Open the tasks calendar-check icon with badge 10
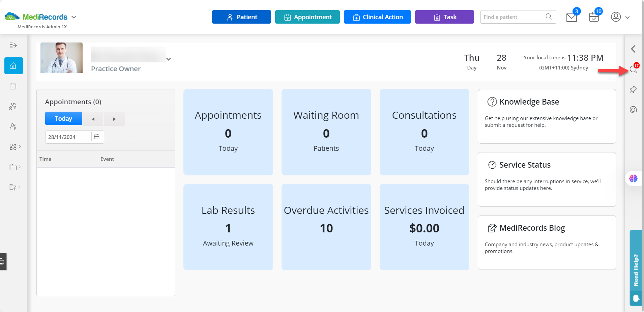The width and height of the screenshot is (644, 312). point(594,17)
